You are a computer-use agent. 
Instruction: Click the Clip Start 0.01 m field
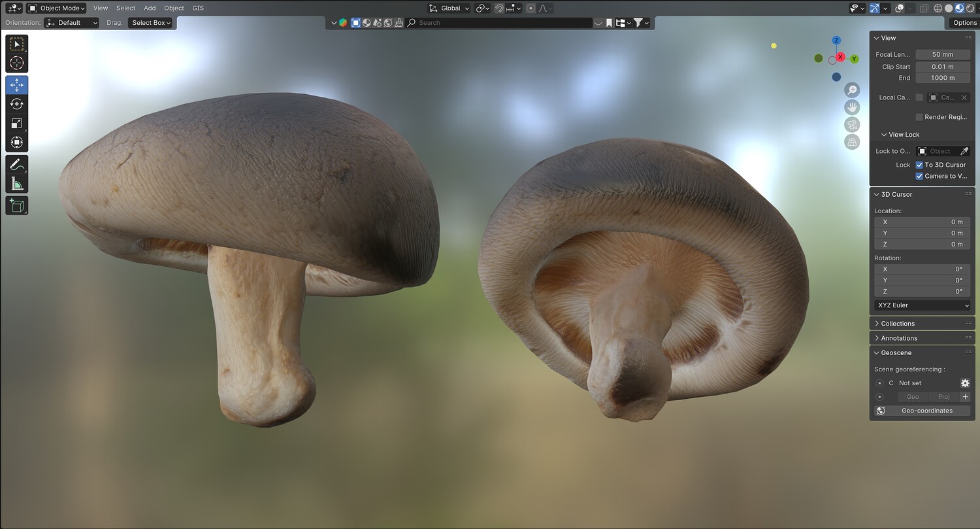click(943, 67)
